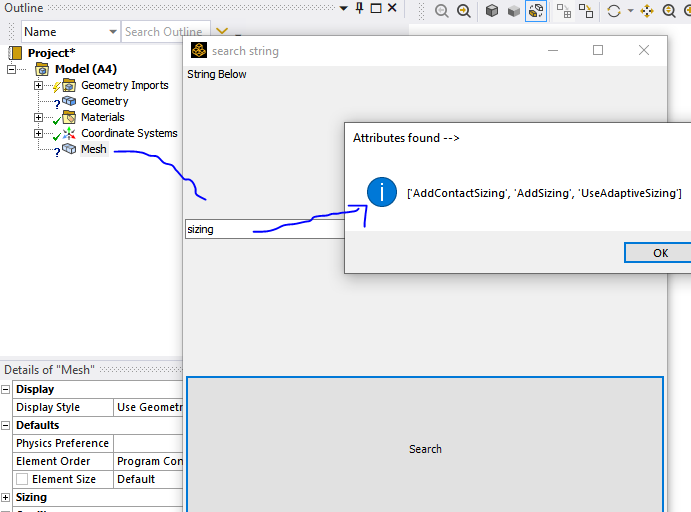This screenshot has width=691, height=512.
Task: Maximize the search string dialog
Action: point(598,50)
